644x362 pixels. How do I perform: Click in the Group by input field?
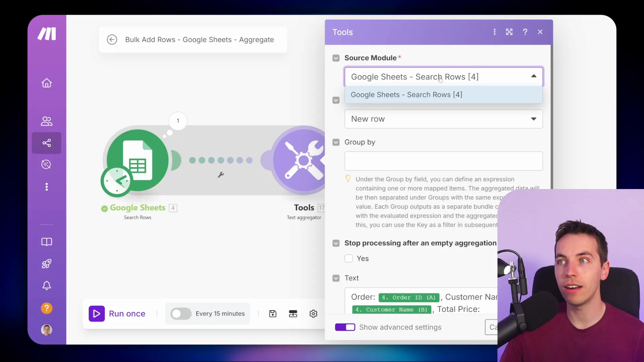point(443,161)
